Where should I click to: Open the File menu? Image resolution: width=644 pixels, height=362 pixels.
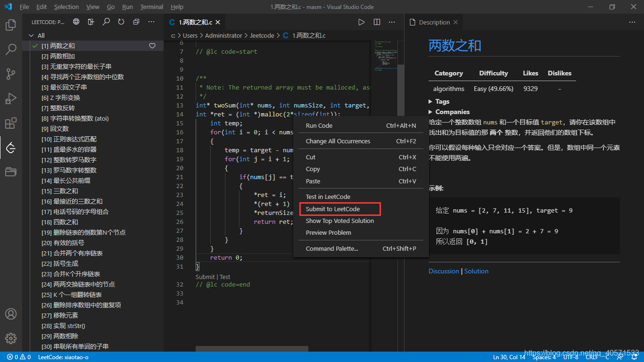[x=25, y=7]
